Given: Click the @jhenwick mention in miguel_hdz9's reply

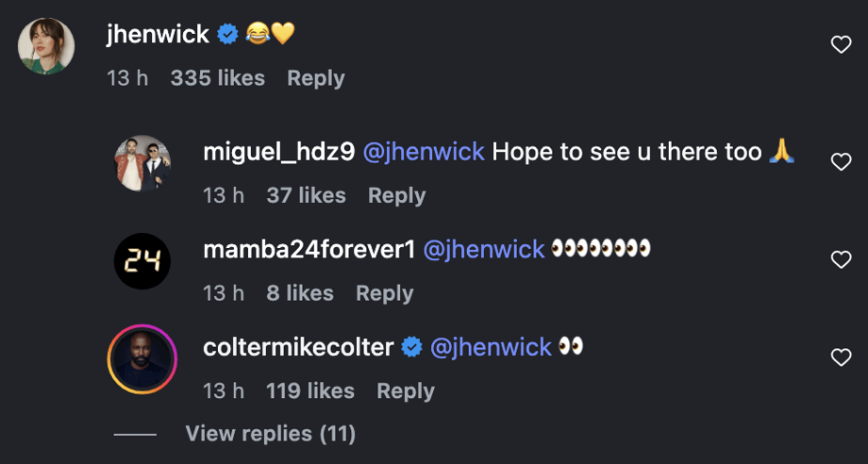Looking at the screenshot, I should coord(424,151).
